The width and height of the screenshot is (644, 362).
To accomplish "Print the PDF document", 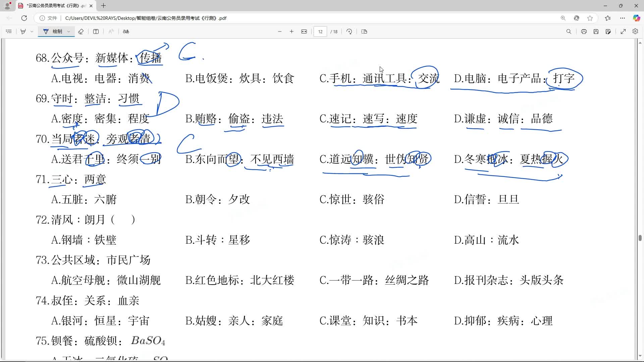I will (x=584, y=32).
